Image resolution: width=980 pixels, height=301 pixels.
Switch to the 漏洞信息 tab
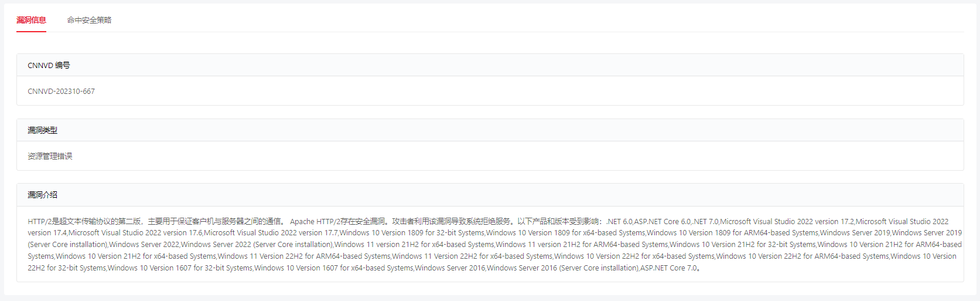coord(31,20)
